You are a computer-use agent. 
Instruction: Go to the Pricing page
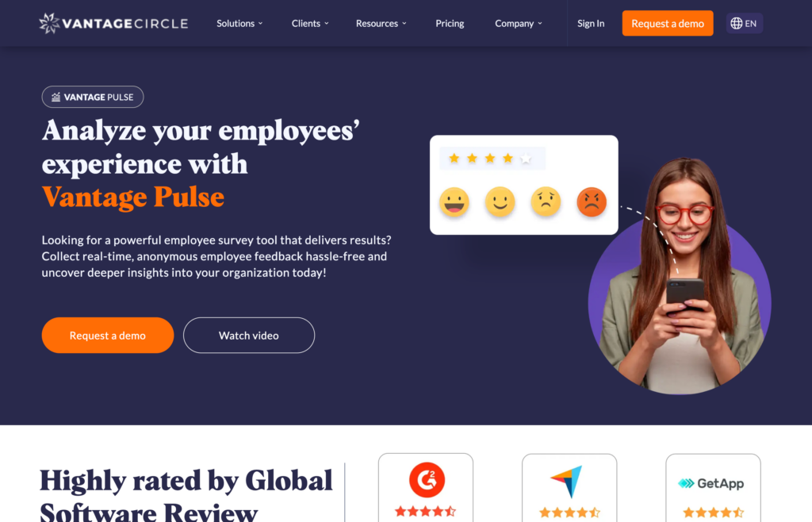[x=450, y=23]
